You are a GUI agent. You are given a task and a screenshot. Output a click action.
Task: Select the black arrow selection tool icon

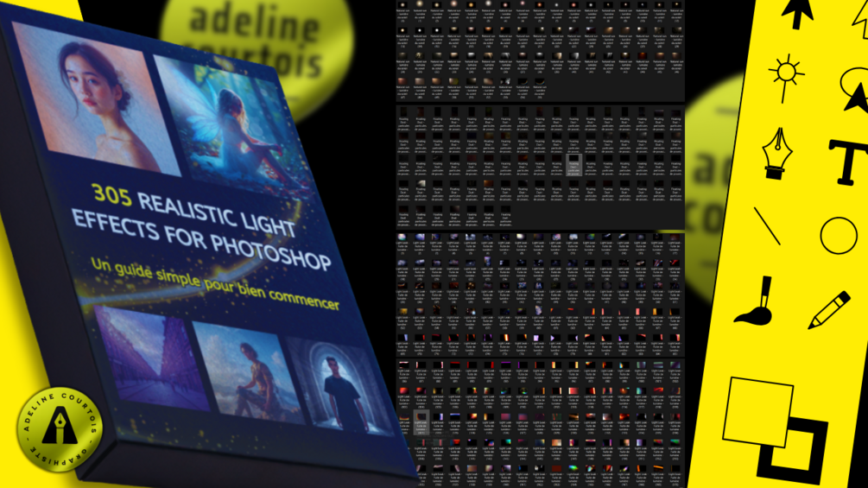pos(797,13)
